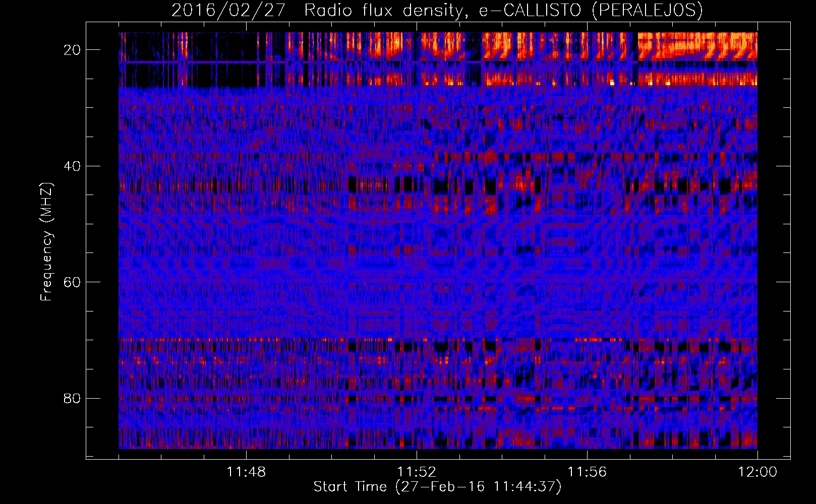The width and height of the screenshot is (816, 504).
Task: Click the 'Start Time (27-Feb-16 11:44:37)' label
Action: point(437,487)
